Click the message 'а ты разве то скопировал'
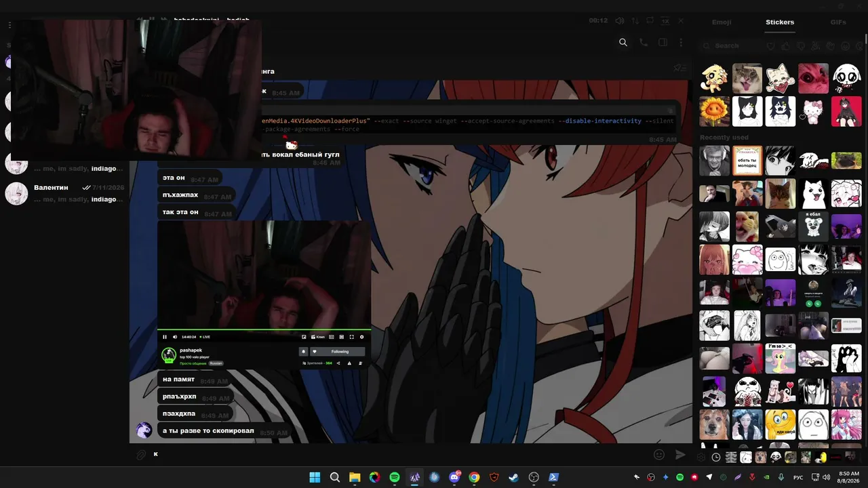Screen dimensions: 868x488 (224, 431)
